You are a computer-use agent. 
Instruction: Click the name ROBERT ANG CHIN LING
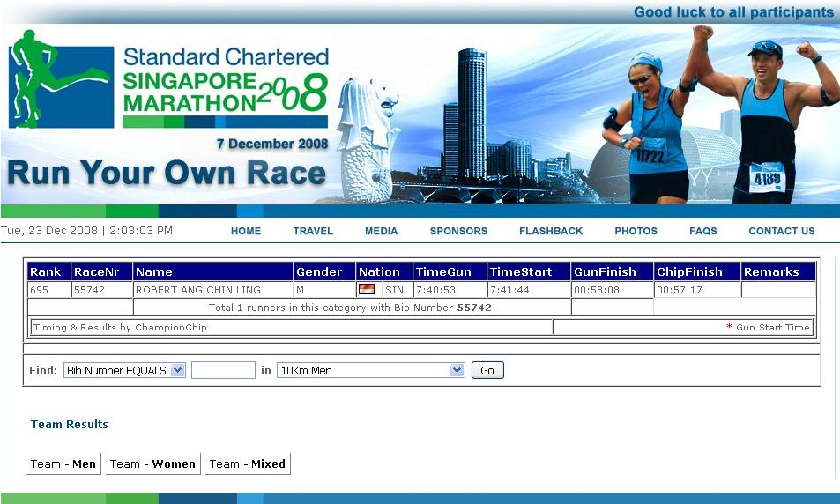point(198,290)
